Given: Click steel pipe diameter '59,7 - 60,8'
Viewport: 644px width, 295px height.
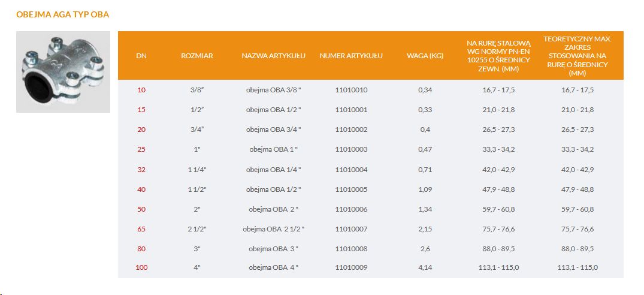Looking at the screenshot, I should (x=498, y=209).
